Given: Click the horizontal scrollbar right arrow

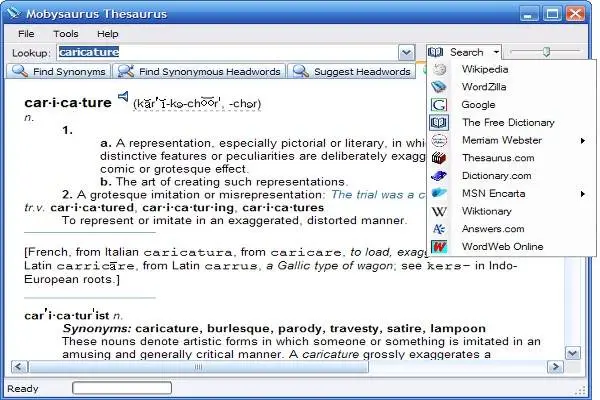Looking at the screenshot, I should pos(555,367).
